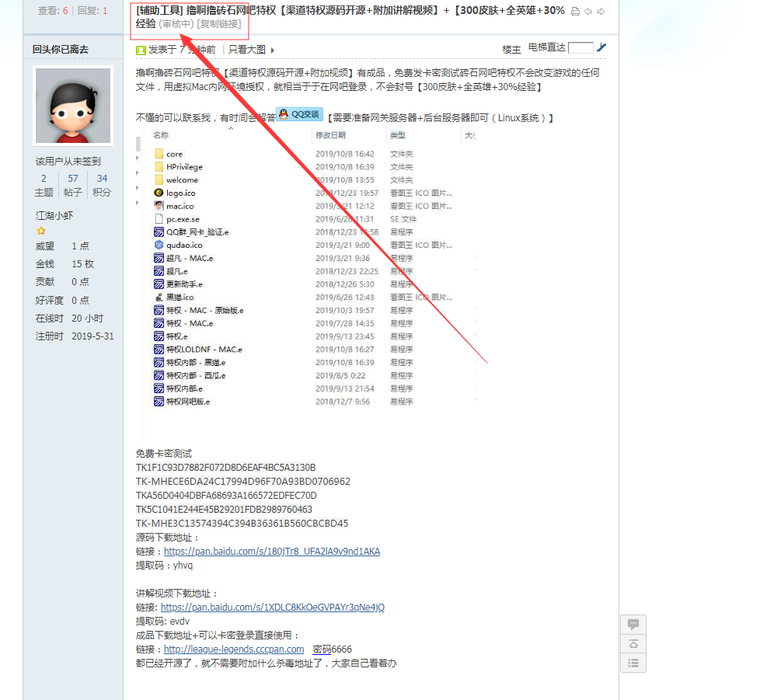Viewport: 760px width, 700px height.
Task: Click the blue elevator jump icon
Action: [601, 47]
